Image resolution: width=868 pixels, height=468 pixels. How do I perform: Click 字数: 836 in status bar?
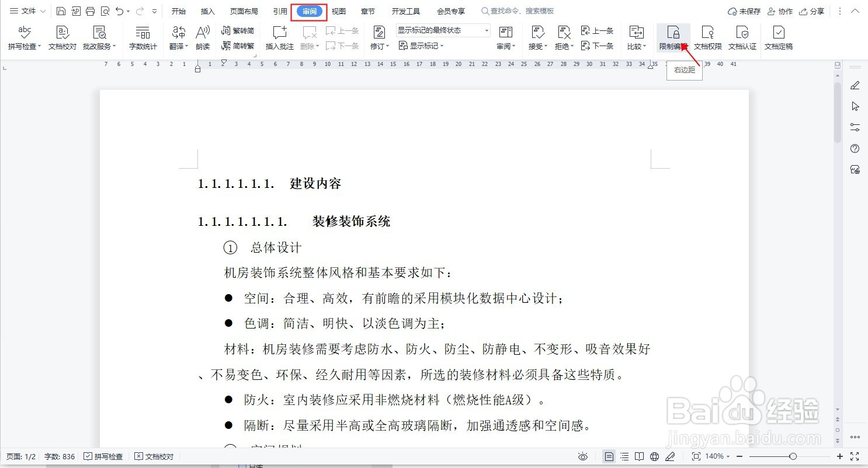point(60,456)
